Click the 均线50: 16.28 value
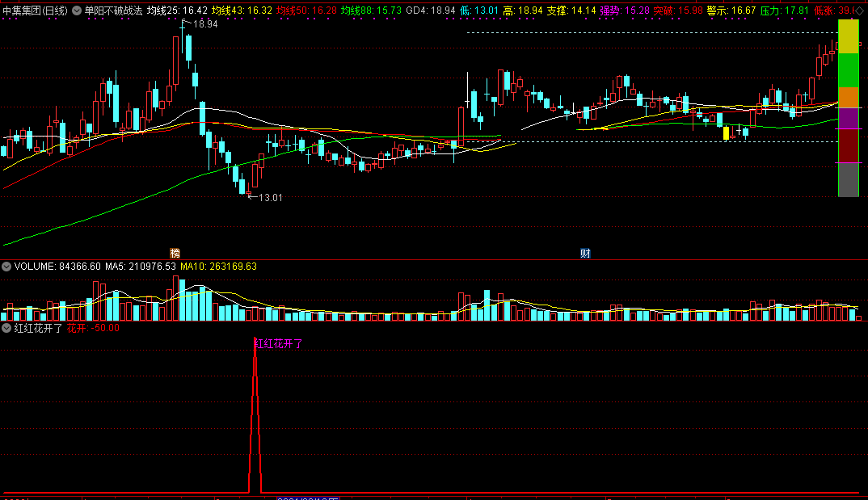868x500 pixels. 306,11
